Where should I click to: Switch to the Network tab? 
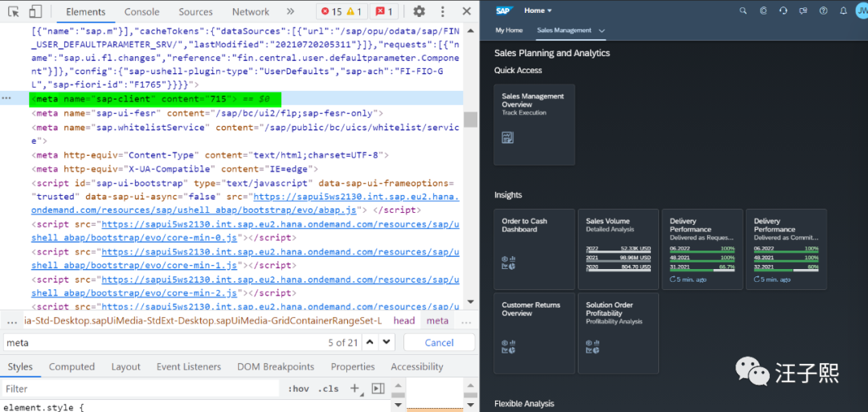coord(250,11)
